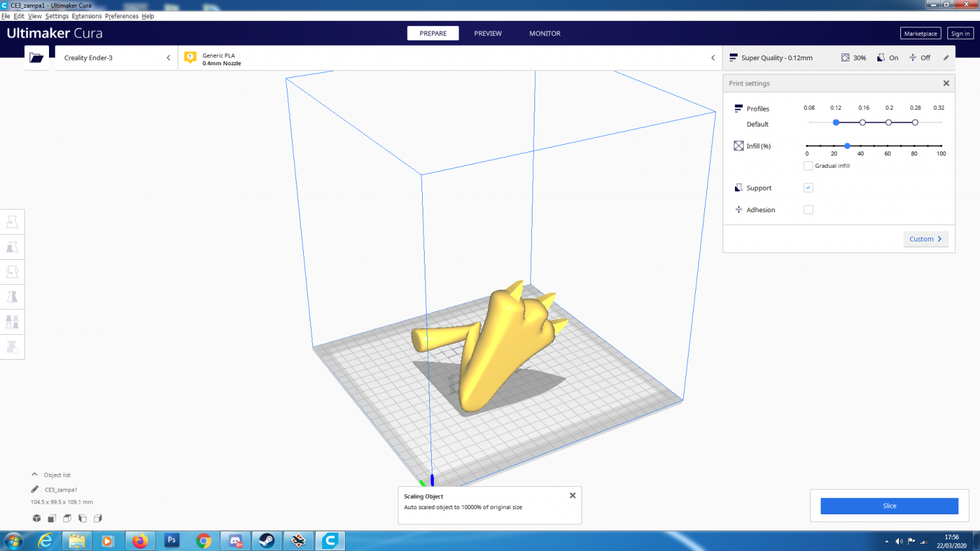Select the 0.2 profile radio point
The image size is (980, 551).
(x=889, y=123)
